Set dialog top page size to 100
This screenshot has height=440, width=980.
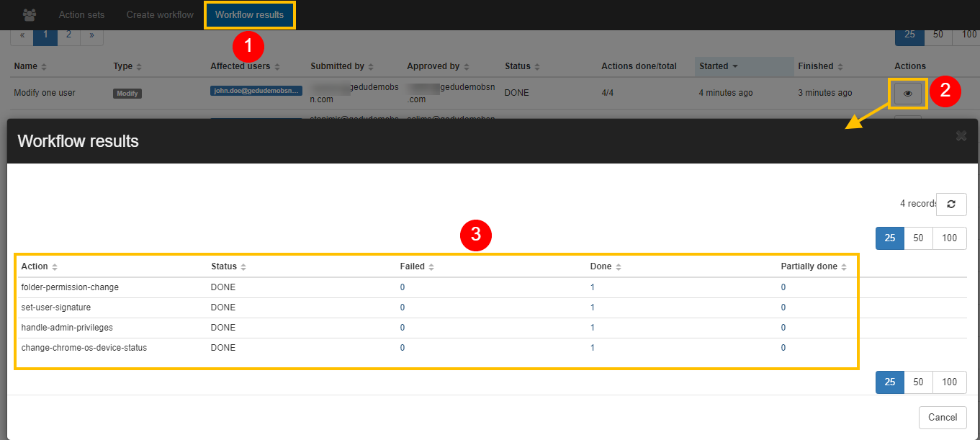click(950, 238)
